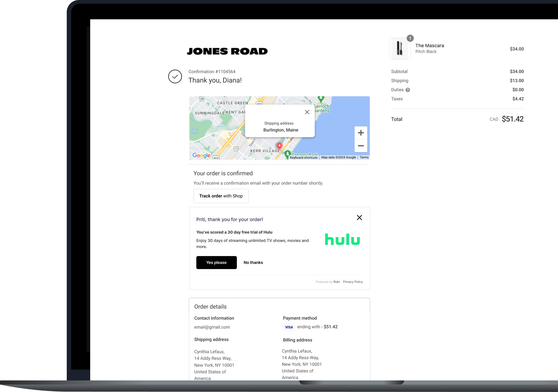Click the red location pin on map

pyautogui.click(x=279, y=145)
